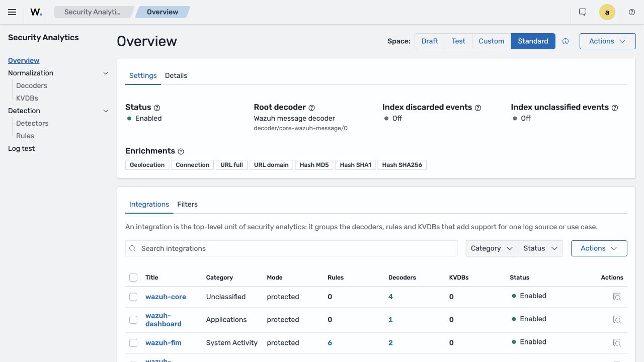Viewport: 644px width, 362px height.
Task: Open the hamburger navigation menu
Action: pyautogui.click(x=12, y=12)
